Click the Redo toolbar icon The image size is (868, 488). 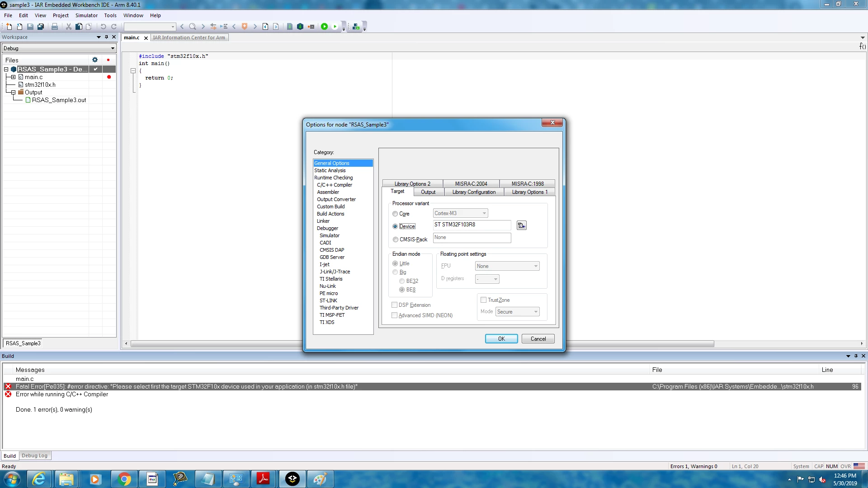point(114,27)
